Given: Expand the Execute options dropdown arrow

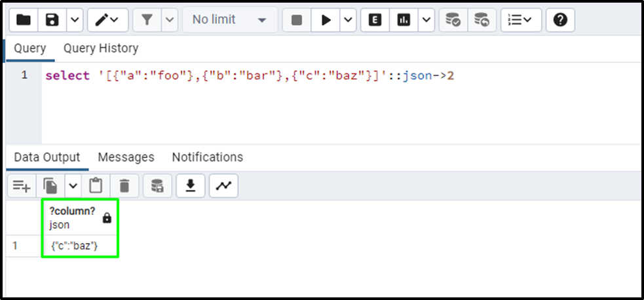Looking at the screenshot, I should tap(347, 20).
